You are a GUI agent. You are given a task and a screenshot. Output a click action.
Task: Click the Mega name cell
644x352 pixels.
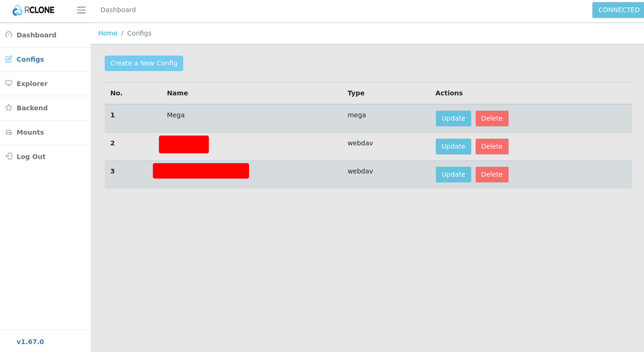tap(176, 115)
